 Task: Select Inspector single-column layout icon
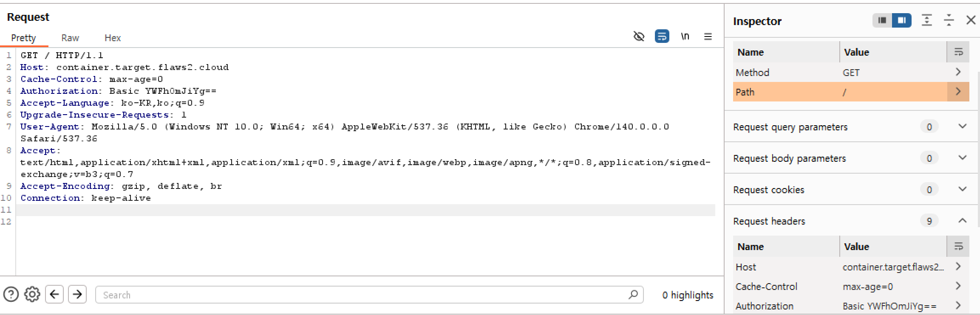(882, 20)
